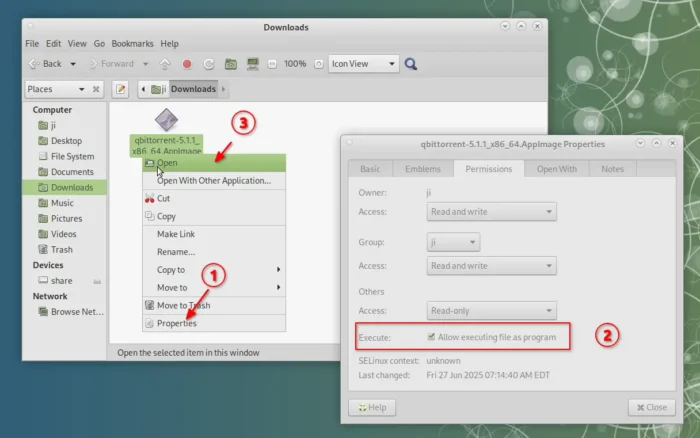Open the Back history dropdown arrow
This screenshot has width=700, height=438.
pos(73,64)
